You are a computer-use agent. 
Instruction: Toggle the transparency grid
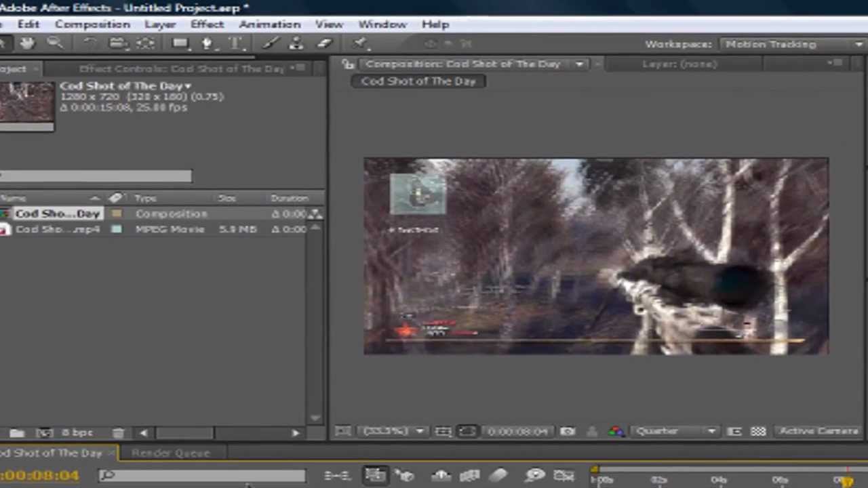[x=758, y=431]
